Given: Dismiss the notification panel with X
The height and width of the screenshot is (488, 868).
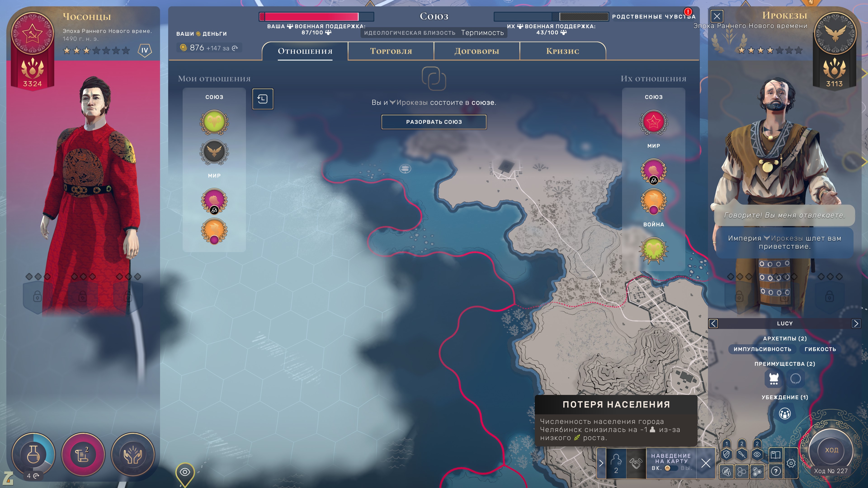Looking at the screenshot, I should point(705,463).
